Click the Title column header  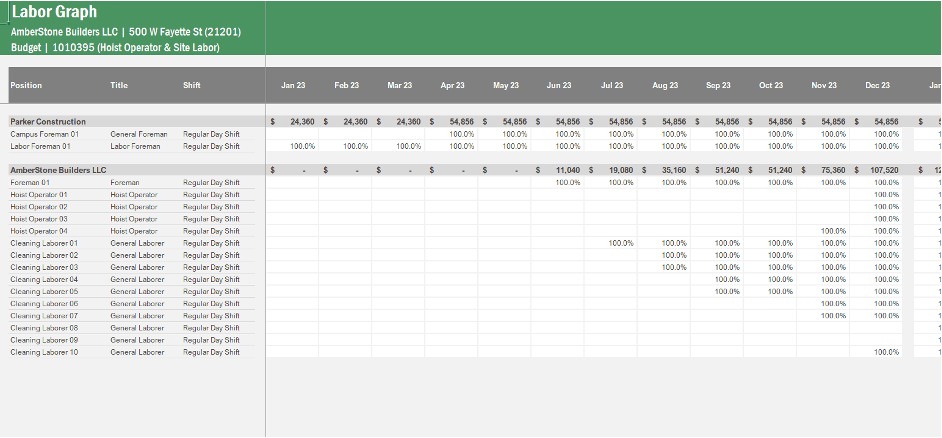[119, 85]
